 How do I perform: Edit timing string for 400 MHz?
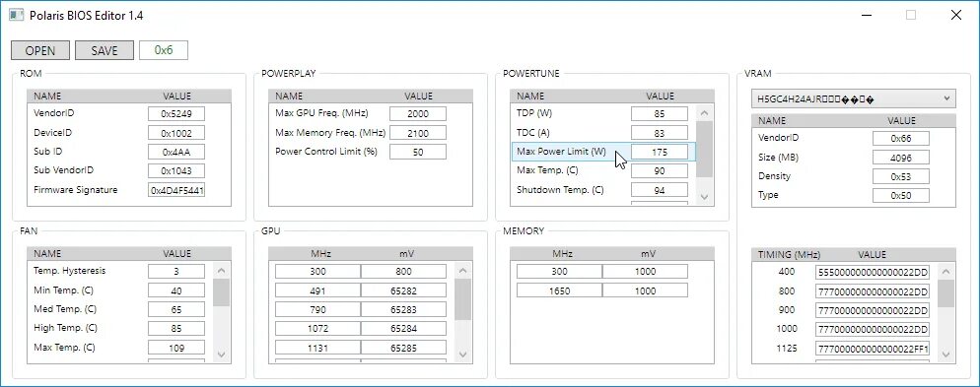pos(872,272)
